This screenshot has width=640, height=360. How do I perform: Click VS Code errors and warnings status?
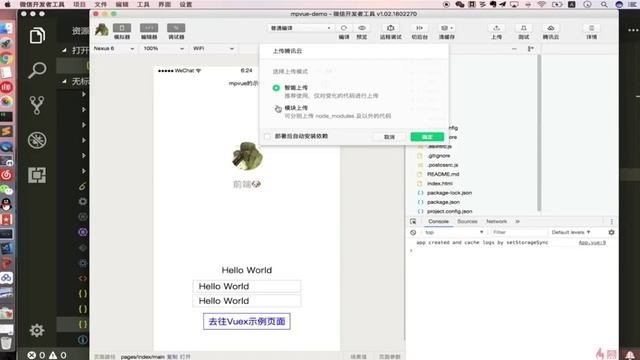[47, 355]
